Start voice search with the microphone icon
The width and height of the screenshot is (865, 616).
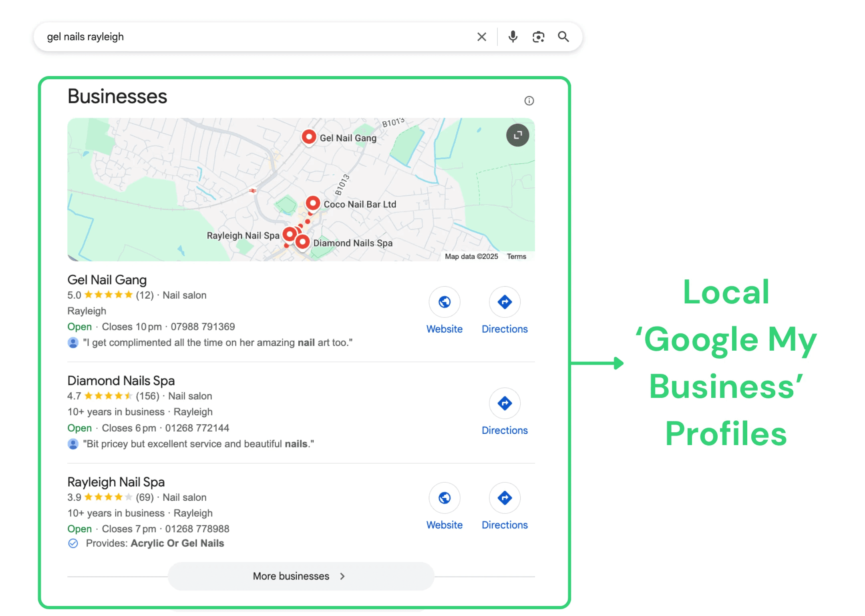pyautogui.click(x=513, y=37)
